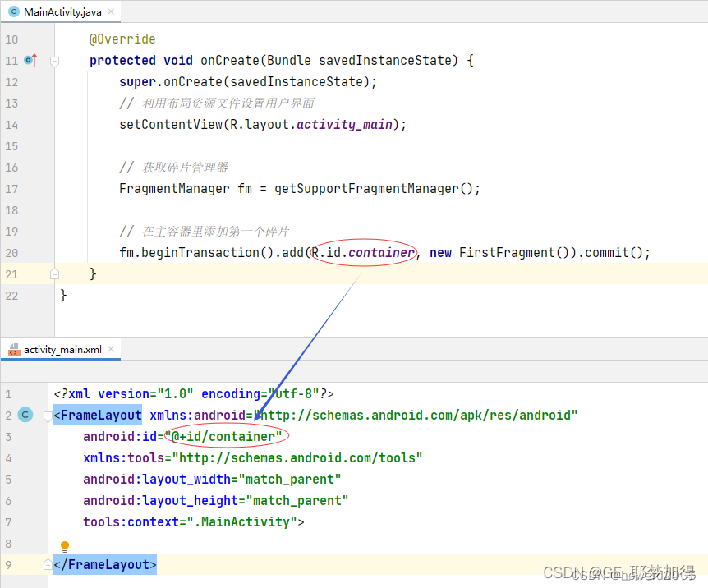This screenshot has height=588, width=708.
Task: Click the fold end marker at XML line 9
Action: pos(48,564)
